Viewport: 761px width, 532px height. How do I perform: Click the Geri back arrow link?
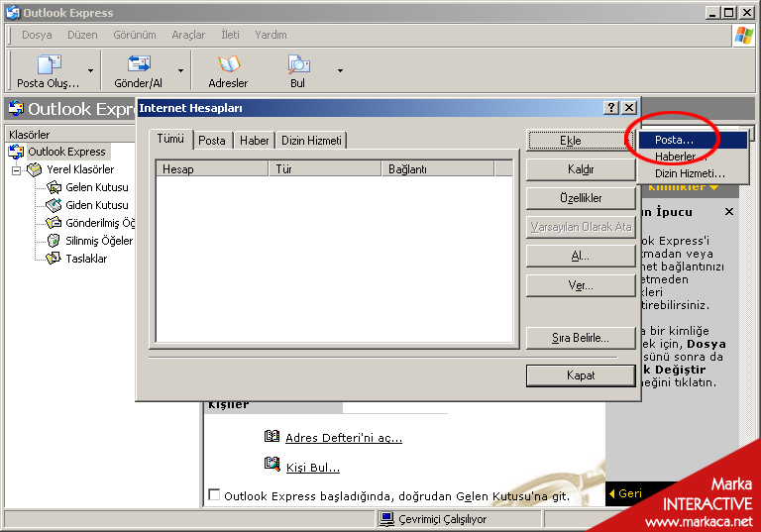point(625,493)
